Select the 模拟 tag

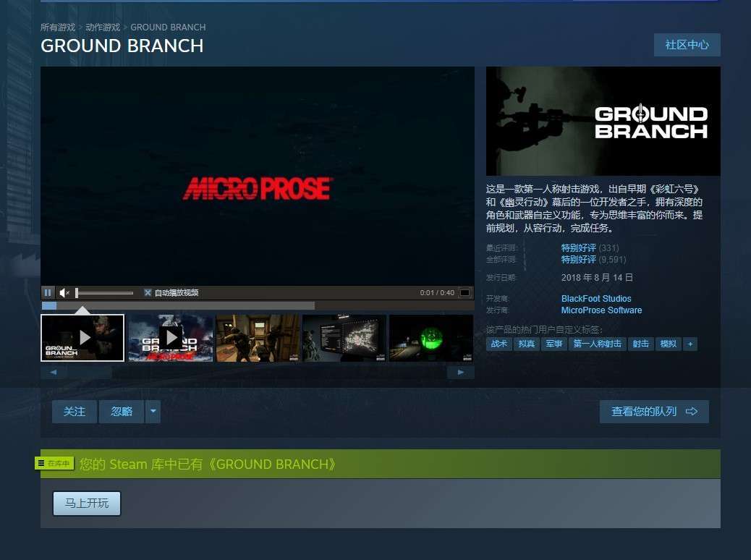[x=668, y=344]
